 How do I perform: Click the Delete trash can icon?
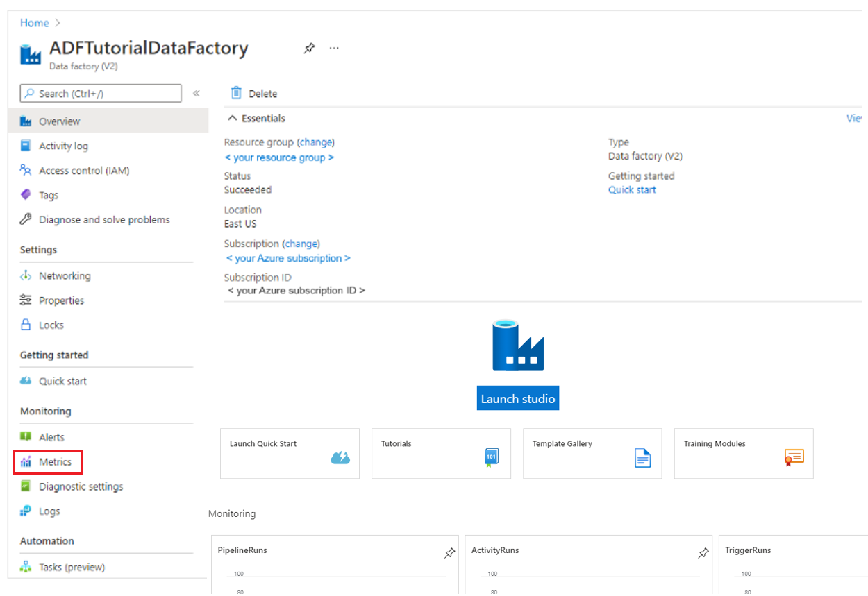pyautogui.click(x=236, y=93)
